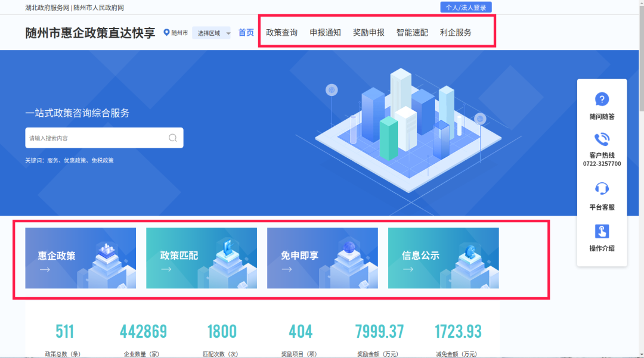Go to the 首页 tab

[x=246, y=33]
